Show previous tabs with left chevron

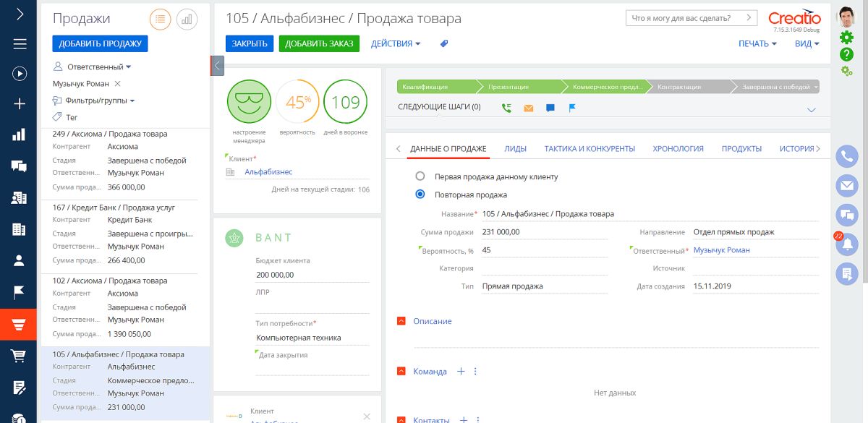pyautogui.click(x=398, y=148)
